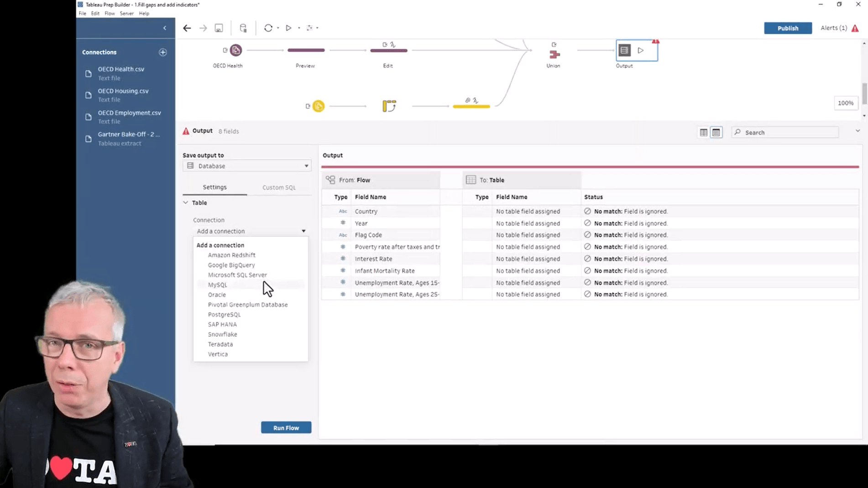Image resolution: width=868 pixels, height=488 pixels.
Task: Click the yellow pivot step icon
Action: point(389,106)
